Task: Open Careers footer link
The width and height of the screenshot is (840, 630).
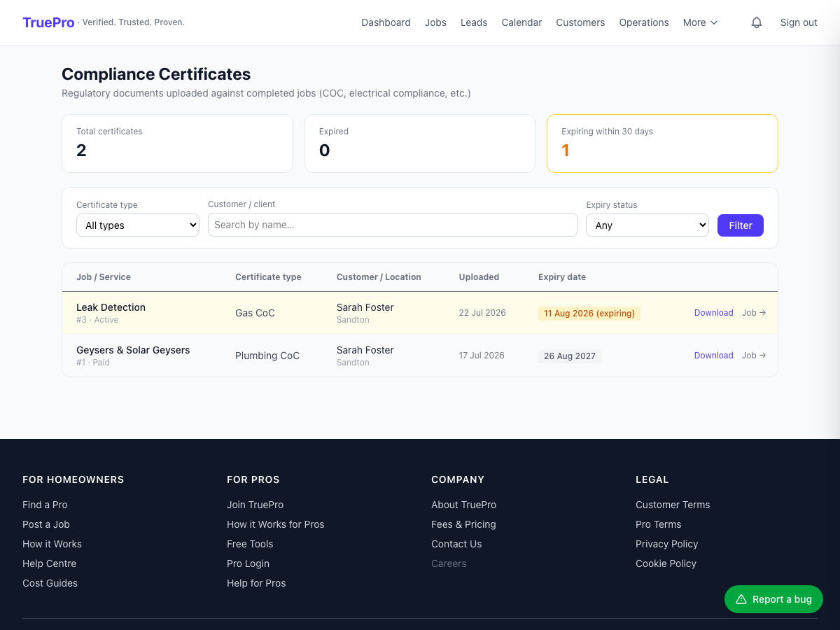Action: coord(449,563)
